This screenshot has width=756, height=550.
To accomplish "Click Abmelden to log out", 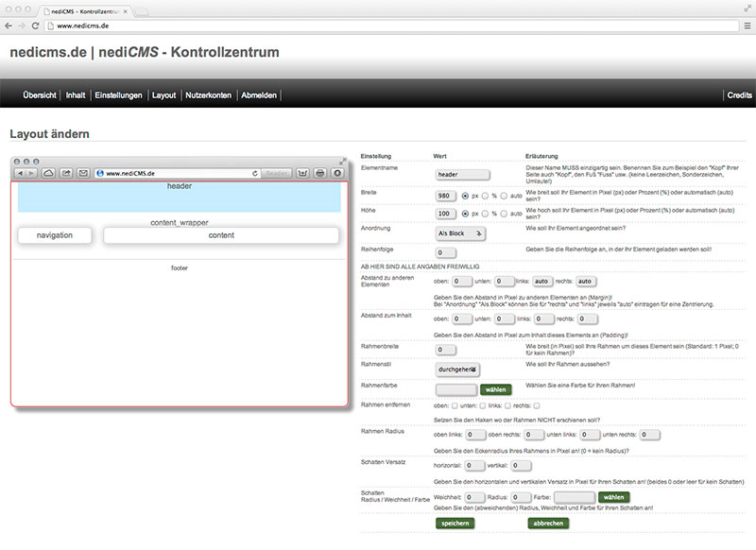I will [259, 95].
